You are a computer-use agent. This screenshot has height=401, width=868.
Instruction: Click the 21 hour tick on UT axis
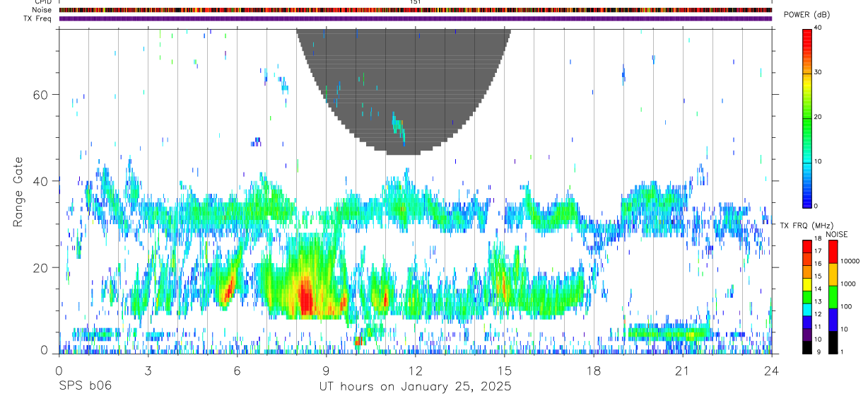(x=683, y=369)
